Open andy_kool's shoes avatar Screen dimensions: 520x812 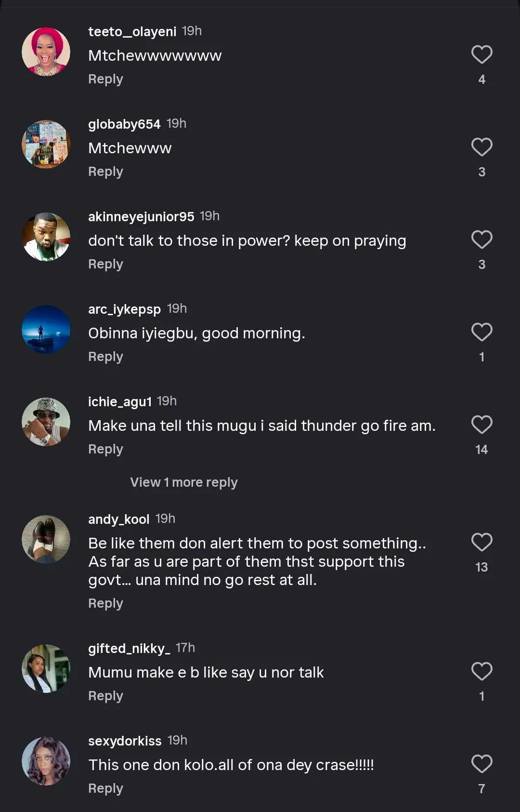(x=46, y=539)
